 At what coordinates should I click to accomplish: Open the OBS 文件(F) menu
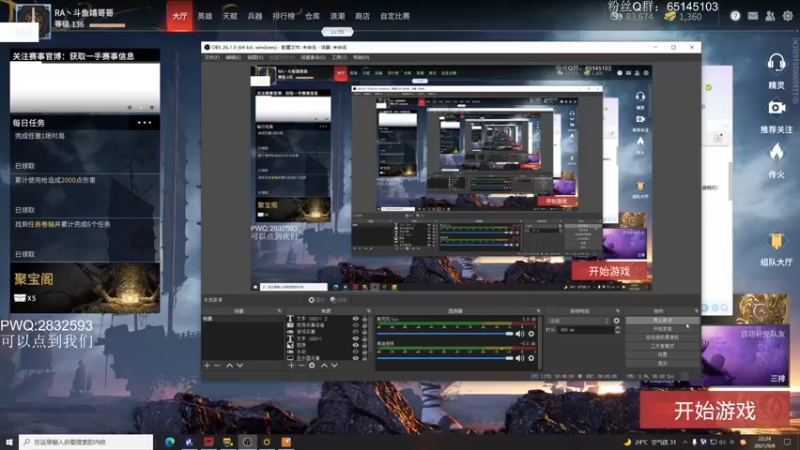[x=212, y=58]
